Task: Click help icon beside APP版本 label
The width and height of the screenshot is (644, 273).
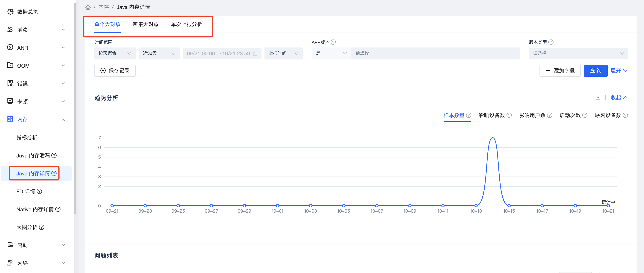Action: [x=333, y=42]
